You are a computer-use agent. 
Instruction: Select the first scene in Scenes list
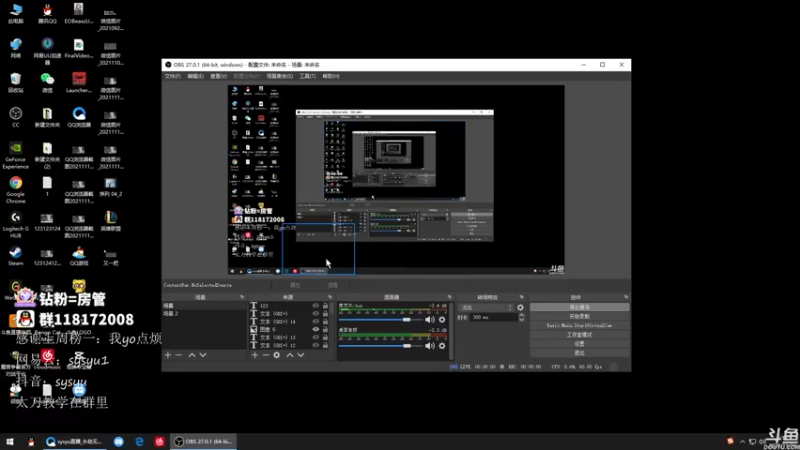[x=204, y=306]
